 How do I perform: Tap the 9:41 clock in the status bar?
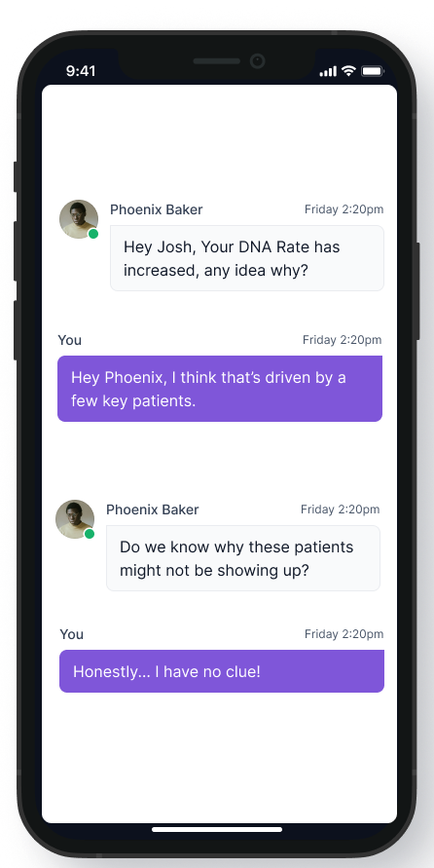point(81,71)
